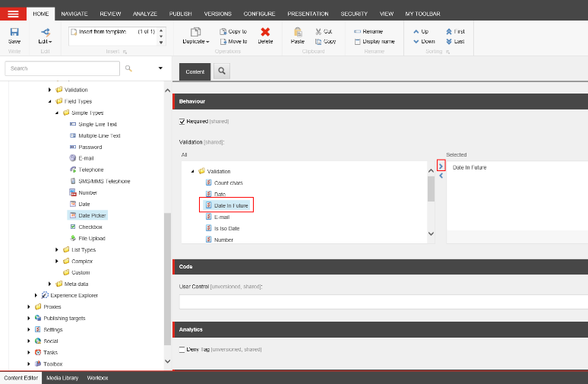
Task: Click the left arrow to deselect validation
Action: [x=441, y=176]
